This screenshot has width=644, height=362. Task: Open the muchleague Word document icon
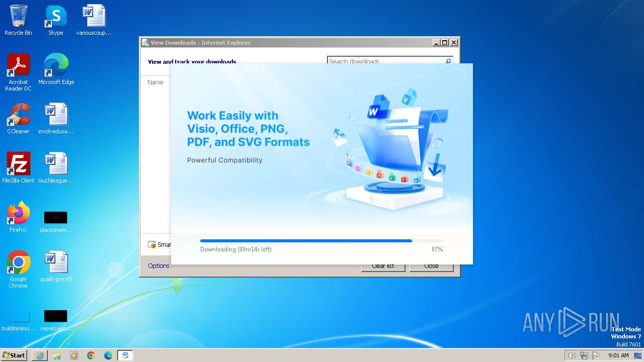coord(56,168)
